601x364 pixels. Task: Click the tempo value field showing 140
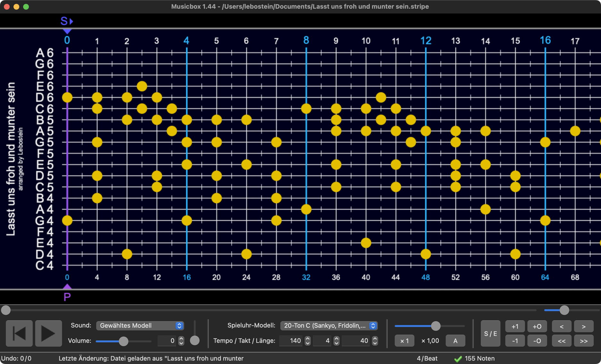point(291,341)
